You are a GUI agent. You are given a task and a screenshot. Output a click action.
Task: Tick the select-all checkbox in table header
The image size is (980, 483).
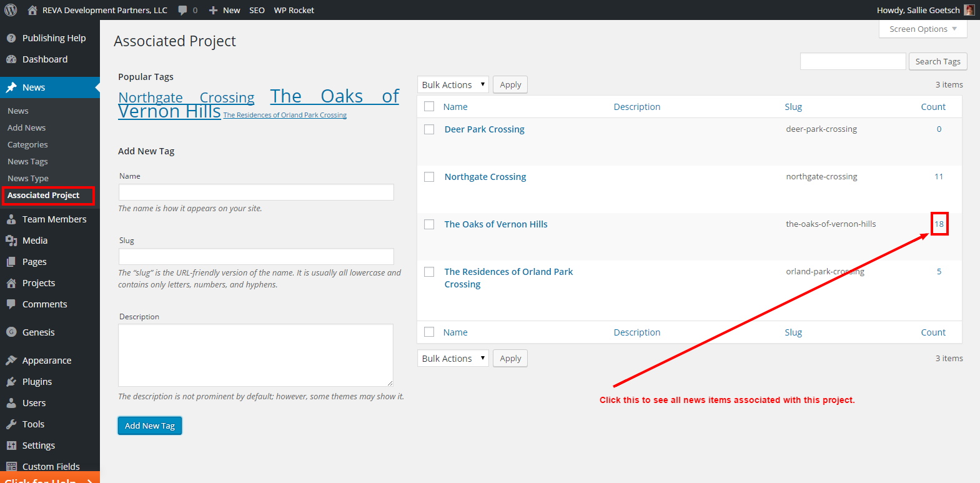pos(429,106)
